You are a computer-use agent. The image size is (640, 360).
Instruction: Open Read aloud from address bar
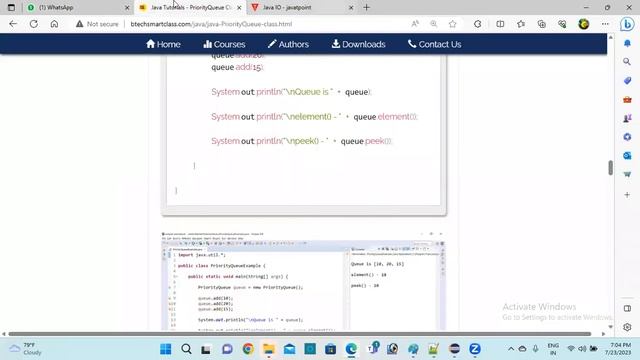click(415, 24)
